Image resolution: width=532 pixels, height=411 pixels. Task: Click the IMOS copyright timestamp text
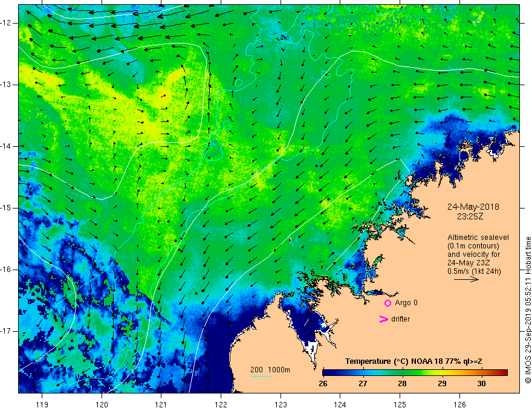pyautogui.click(x=528, y=310)
